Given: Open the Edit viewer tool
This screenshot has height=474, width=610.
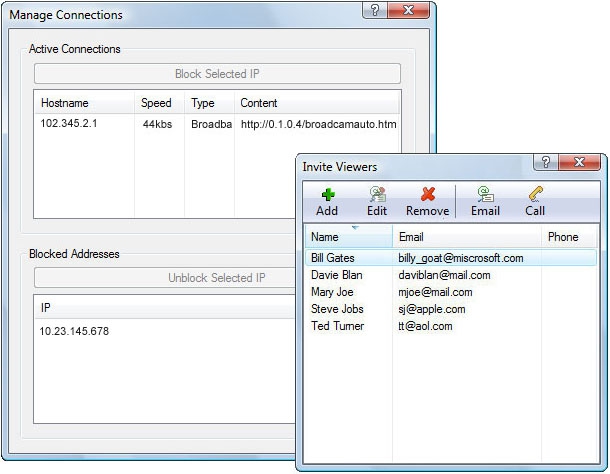Looking at the screenshot, I should [x=377, y=195].
